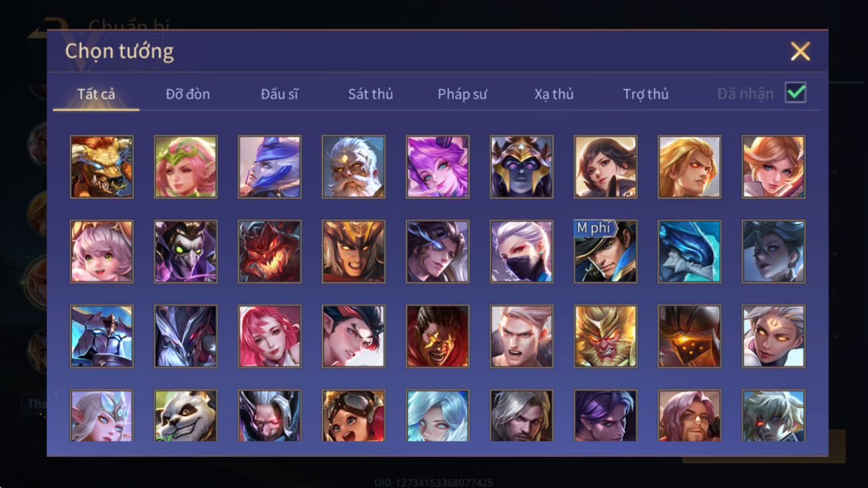This screenshot has width=868, height=488.
Task: Choose the masked white-haired ninja hero
Action: [x=521, y=252]
